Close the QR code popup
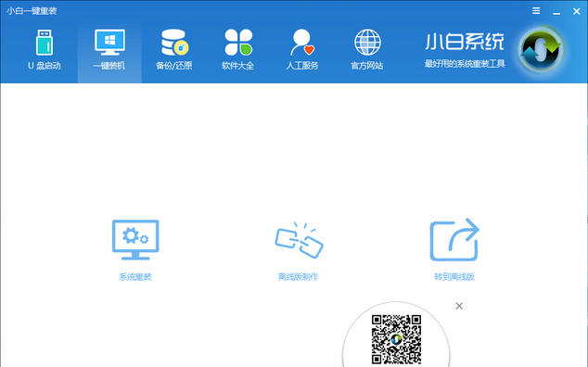The width and height of the screenshot is (588, 367). tap(459, 306)
